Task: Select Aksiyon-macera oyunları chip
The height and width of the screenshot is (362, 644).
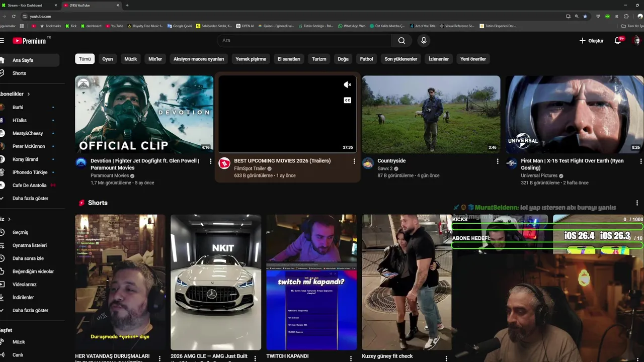Action: point(199,59)
